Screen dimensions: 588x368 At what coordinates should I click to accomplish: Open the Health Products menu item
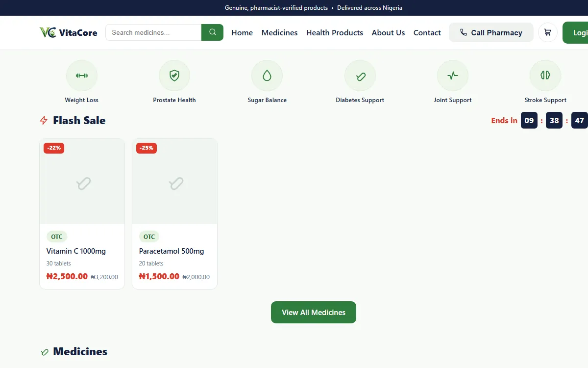(335, 32)
